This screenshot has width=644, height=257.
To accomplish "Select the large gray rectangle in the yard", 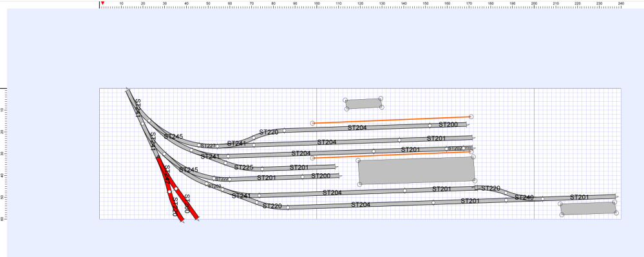I will 417,171.
